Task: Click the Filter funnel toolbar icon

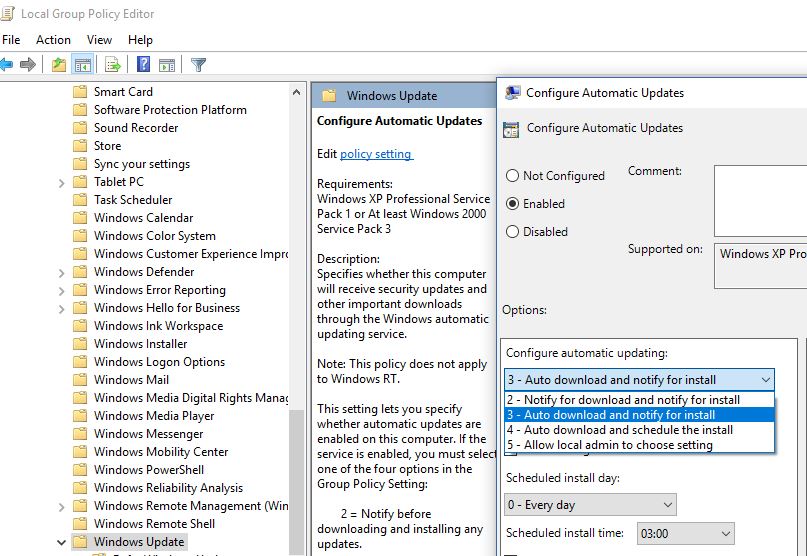Action: pos(198,65)
